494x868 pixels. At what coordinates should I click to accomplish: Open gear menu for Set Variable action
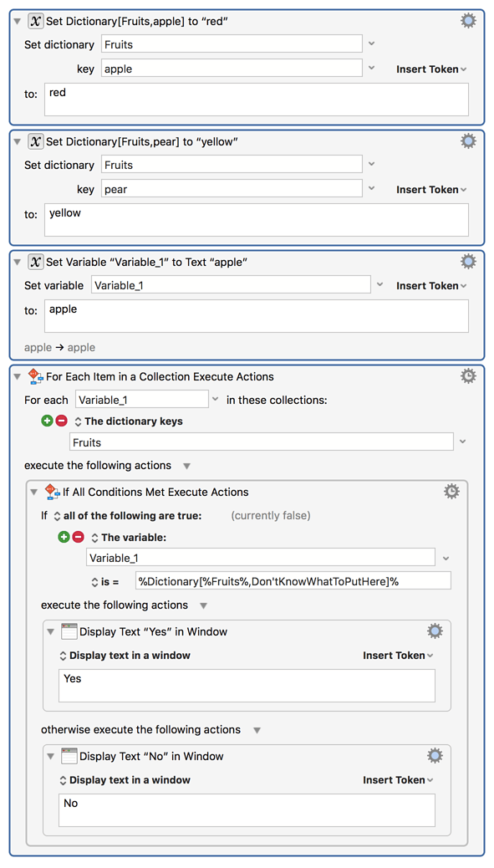[x=468, y=261]
